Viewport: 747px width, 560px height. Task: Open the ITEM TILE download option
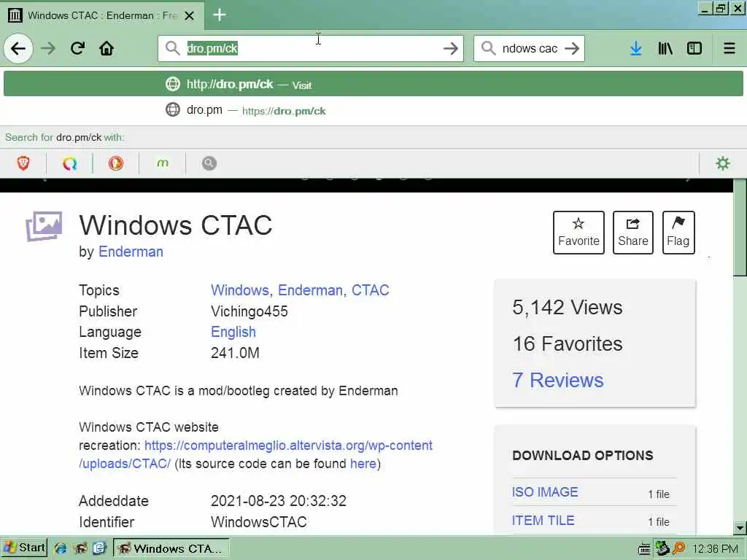point(543,521)
